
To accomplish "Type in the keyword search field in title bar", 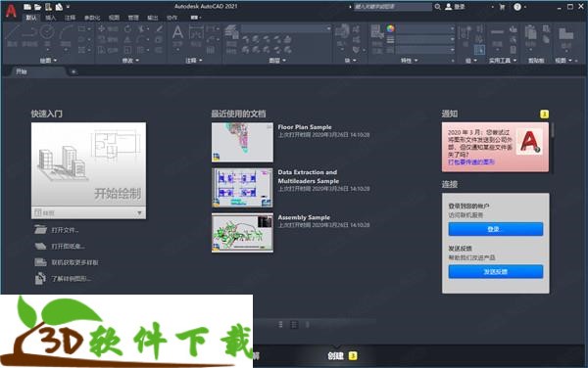I will pyautogui.click(x=393, y=7).
